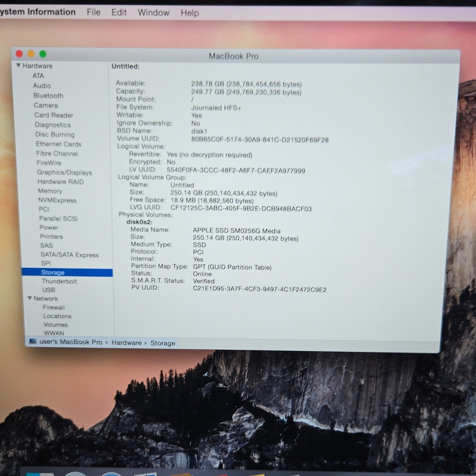Screen dimensions: 476x476
Task: Click the LVG UUID starting with CF12125C
Action: pos(241,208)
